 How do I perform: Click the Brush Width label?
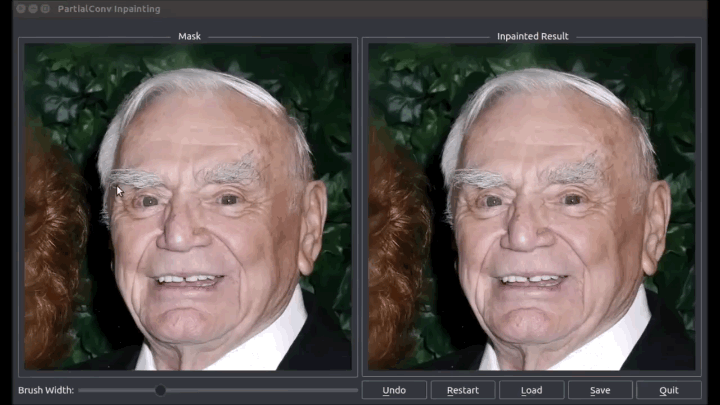coord(45,390)
